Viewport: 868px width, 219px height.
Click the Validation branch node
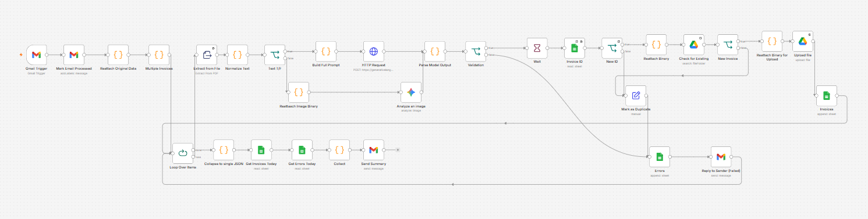point(476,52)
